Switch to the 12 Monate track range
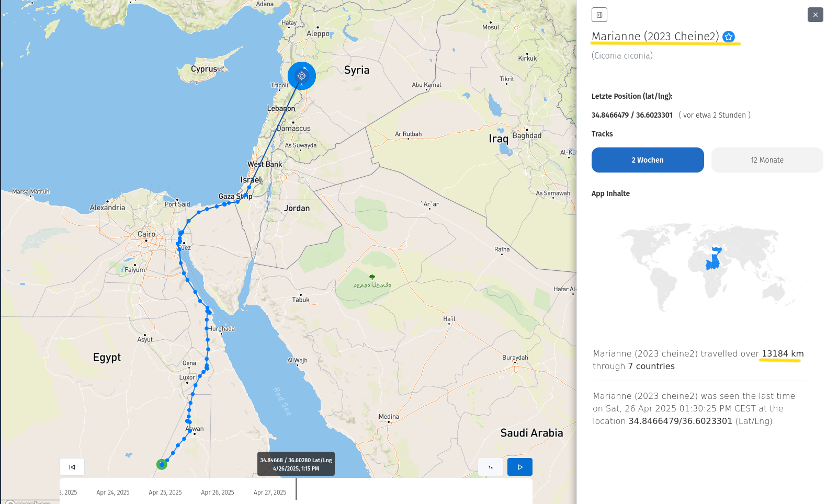The image size is (838, 504). click(x=767, y=160)
